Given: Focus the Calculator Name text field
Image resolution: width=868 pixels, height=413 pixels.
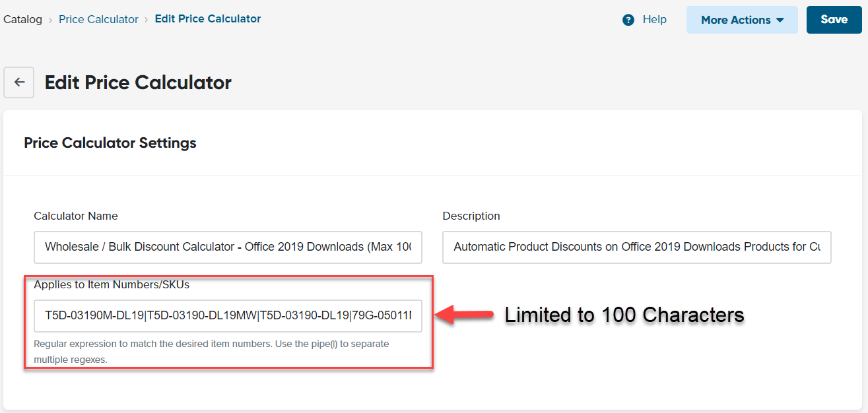Looking at the screenshot, I should pos(228,247).
